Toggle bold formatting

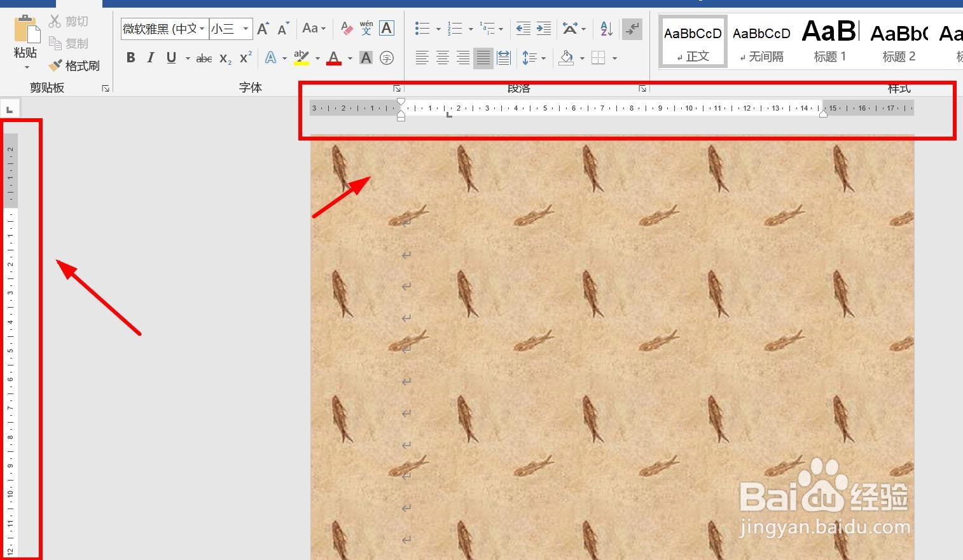130,58
